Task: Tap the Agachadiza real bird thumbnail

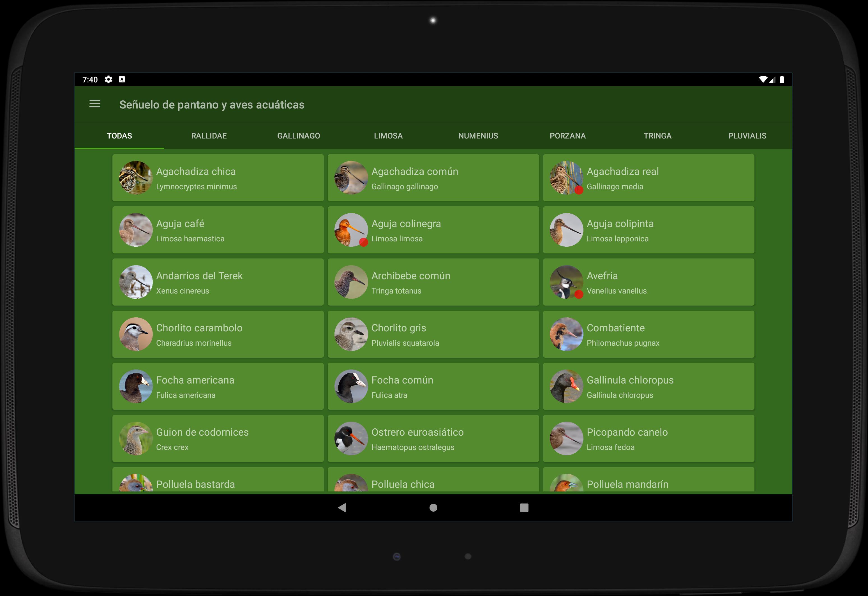Action: point(567,178)
